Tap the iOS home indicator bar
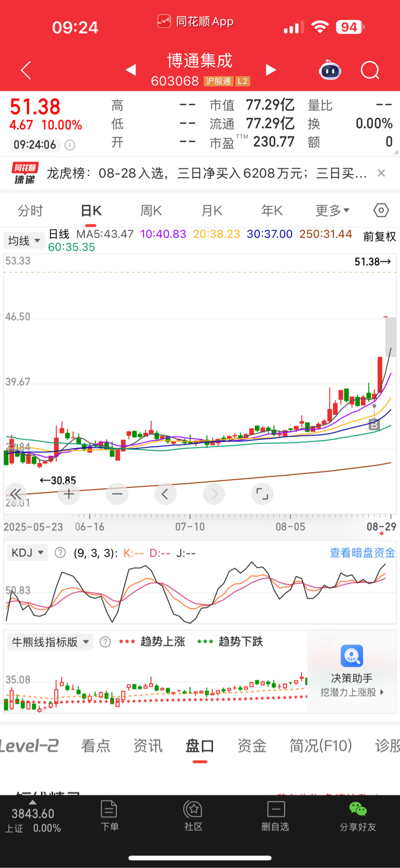This screenshot has width=400, height=868. pyautogui.click(x=200, y=858)
